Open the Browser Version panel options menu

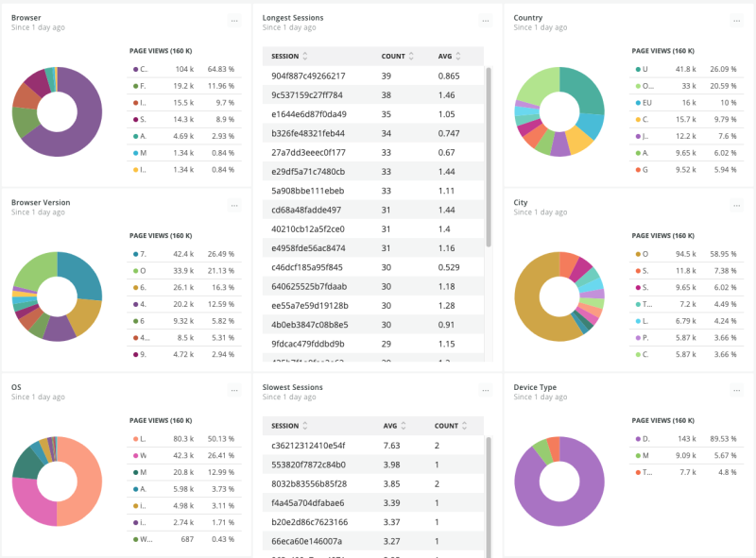click(234, 206)
